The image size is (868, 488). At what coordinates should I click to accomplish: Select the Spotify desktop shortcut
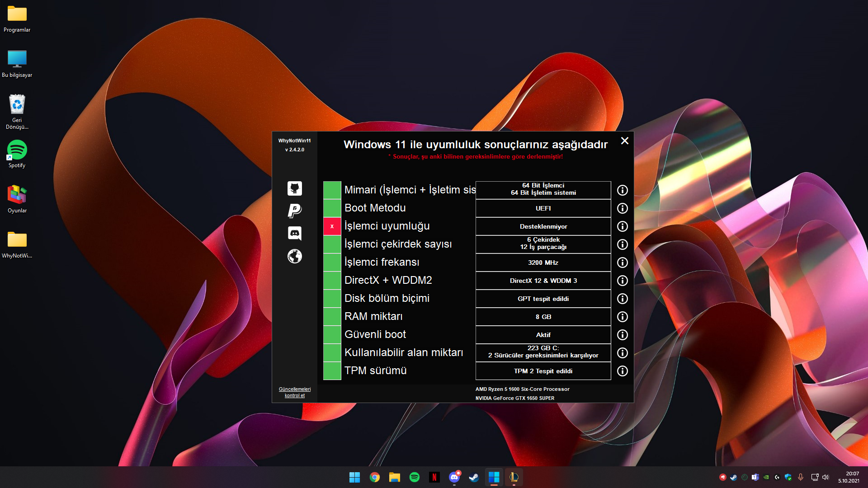click(x=17, y=155)
